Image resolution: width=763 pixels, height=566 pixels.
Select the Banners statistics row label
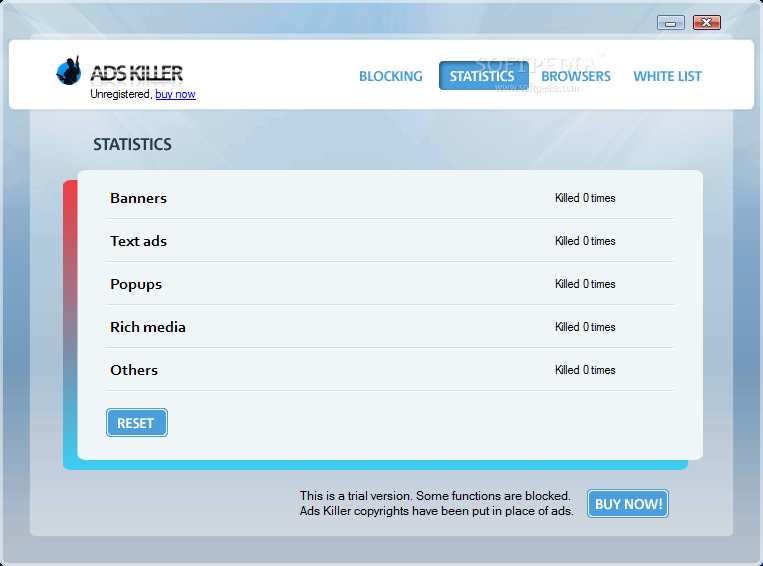point(138,198)
